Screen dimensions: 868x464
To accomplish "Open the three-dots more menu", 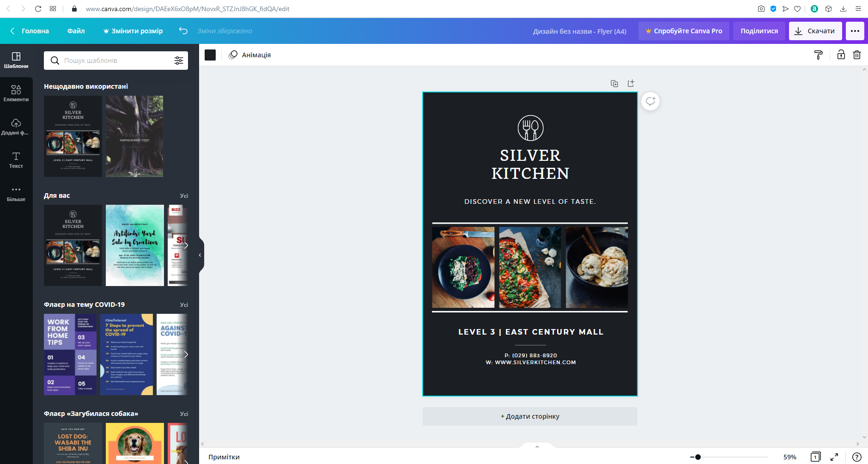I will point(855,31).
